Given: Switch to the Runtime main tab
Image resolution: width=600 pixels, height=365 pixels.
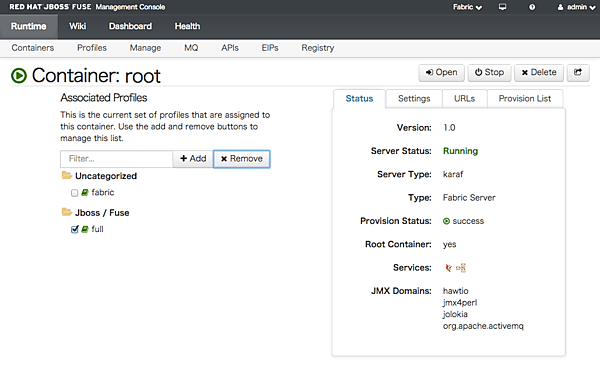Looking at the screenshot, I should click(x=29, y=26).
